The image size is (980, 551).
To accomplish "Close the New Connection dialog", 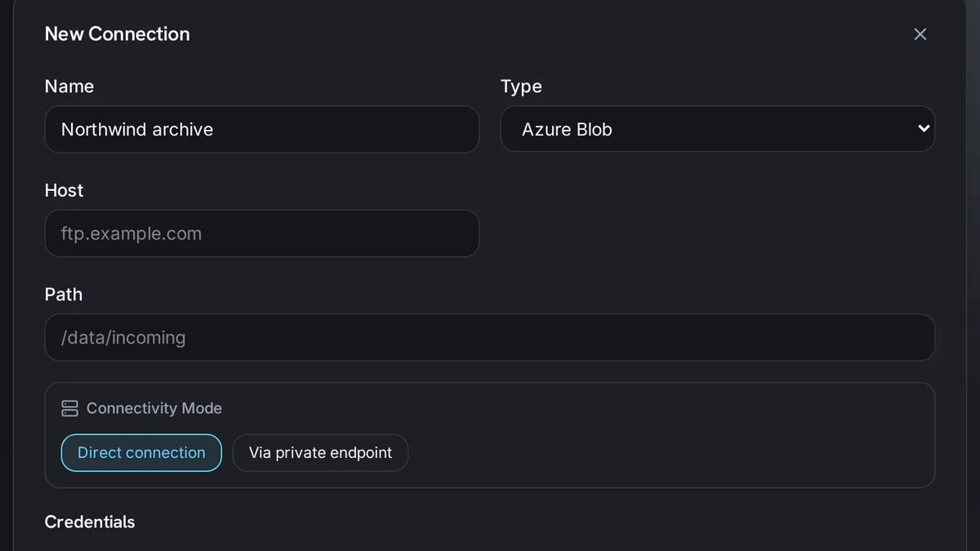I will point(920,34).
